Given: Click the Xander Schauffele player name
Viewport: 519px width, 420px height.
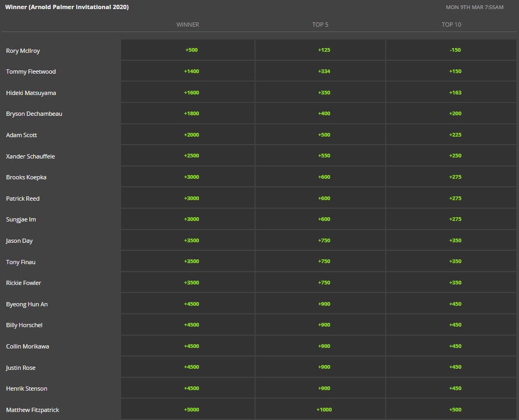Looking at the screenshot, I should click(x=30, y=156).
